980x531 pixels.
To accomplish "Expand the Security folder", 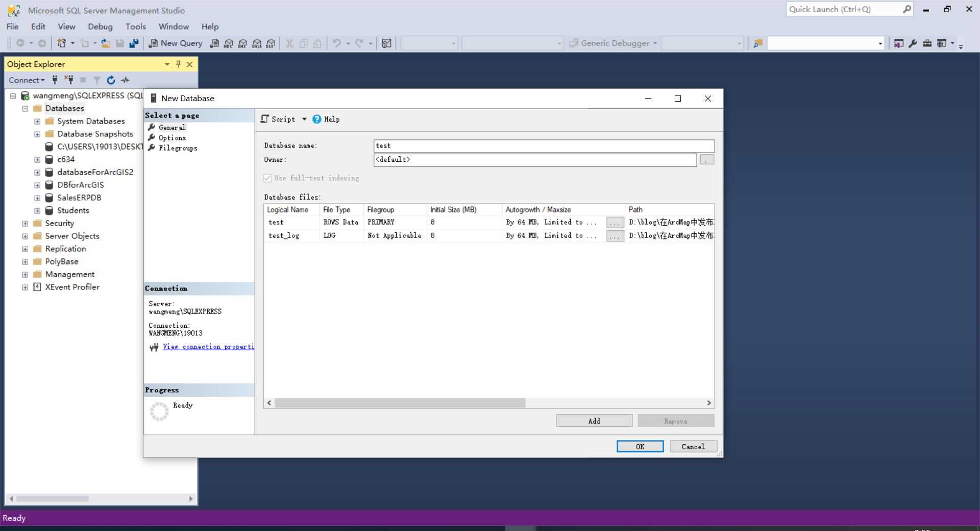I will click(x=25, y=223).
